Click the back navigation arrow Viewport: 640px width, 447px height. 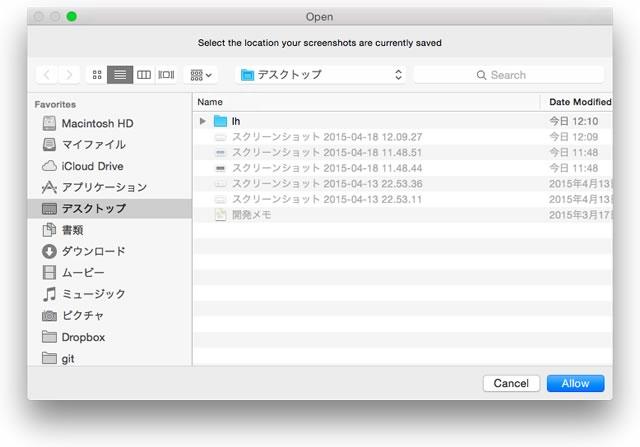47,75
